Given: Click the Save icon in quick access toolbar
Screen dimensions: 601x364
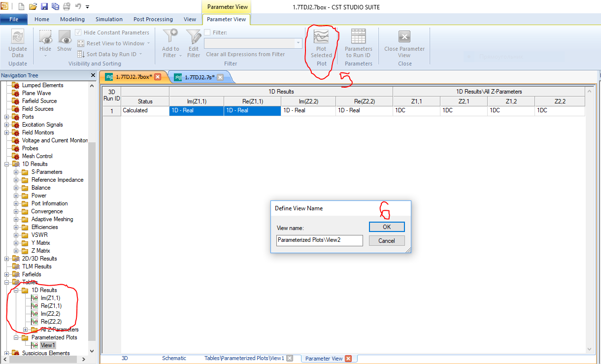Looking at the screenshot, I should pos(44,6).
